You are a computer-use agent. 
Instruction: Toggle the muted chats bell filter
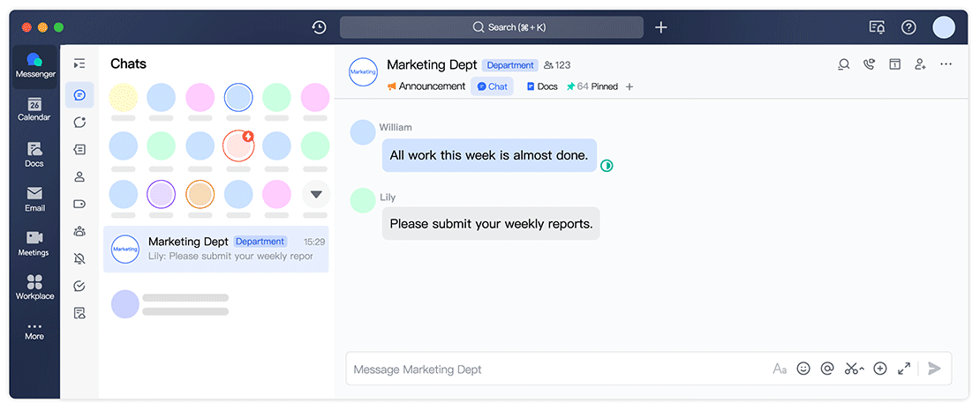79,258
